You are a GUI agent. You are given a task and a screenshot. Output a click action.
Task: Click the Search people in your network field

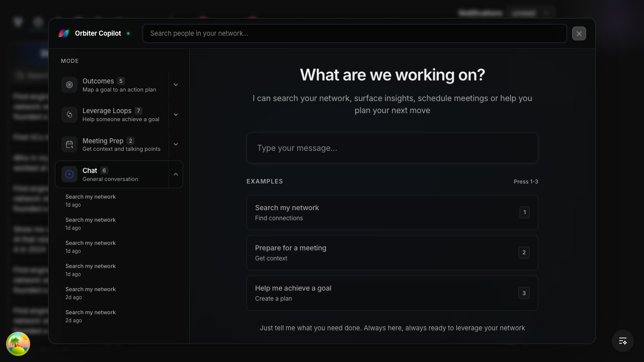pyautogui.click(x=354, y=34)
